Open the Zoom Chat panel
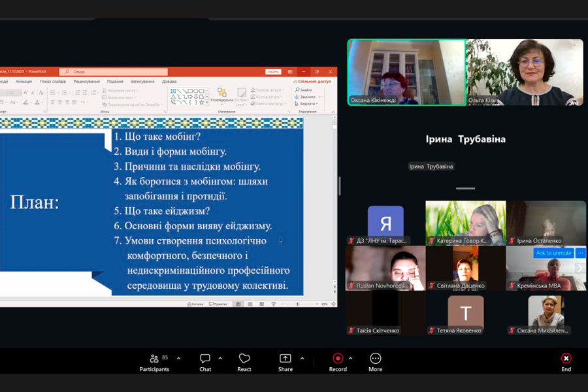The width and height of the screenshot is (588, 392). point(205,363)
